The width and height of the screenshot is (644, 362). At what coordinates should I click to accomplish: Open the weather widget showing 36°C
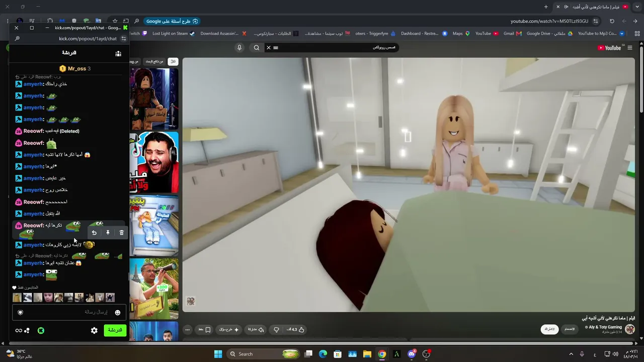point(19,354)
